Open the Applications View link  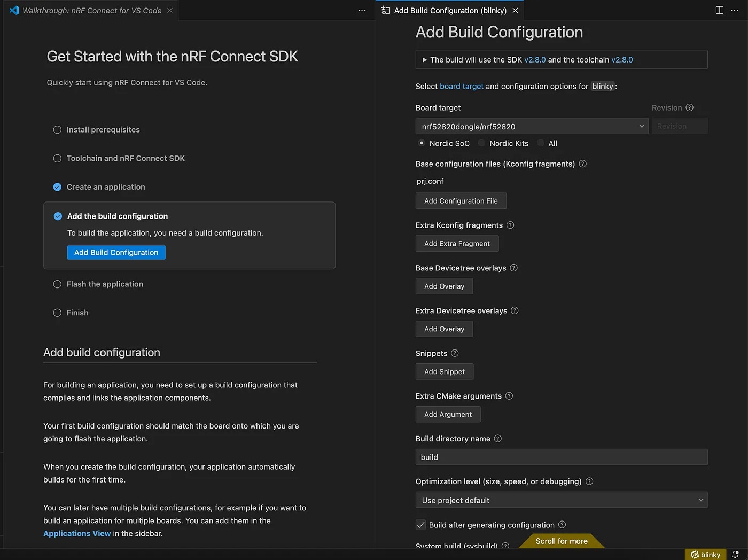77,534
